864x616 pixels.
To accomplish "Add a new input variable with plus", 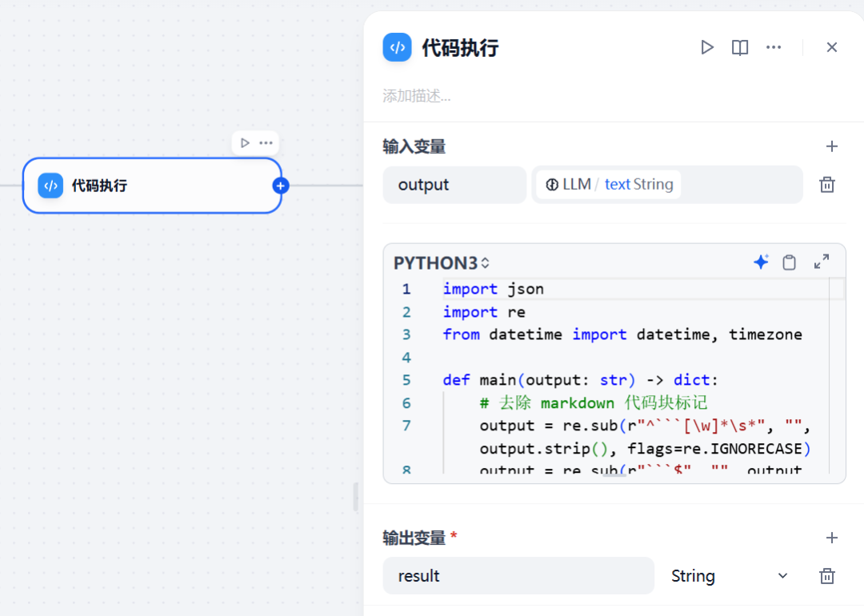I will (831, 146).
